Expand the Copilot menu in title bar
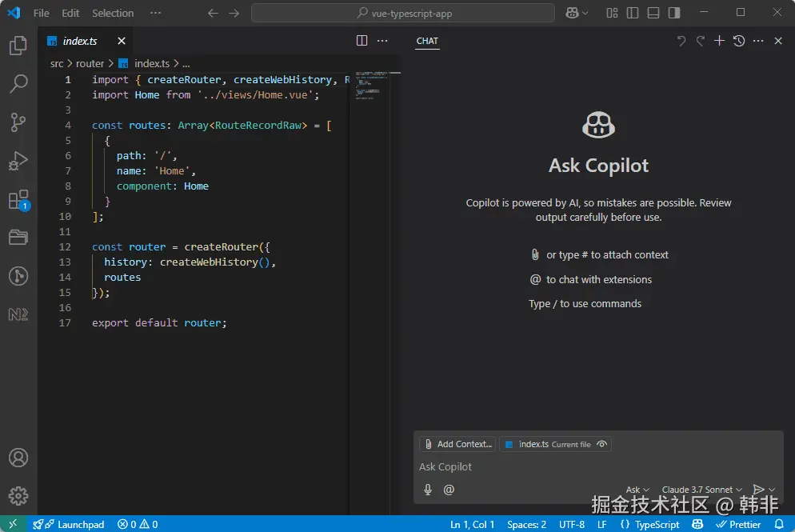The height and width of the screenshot is (532, 795). coord(585,13)
